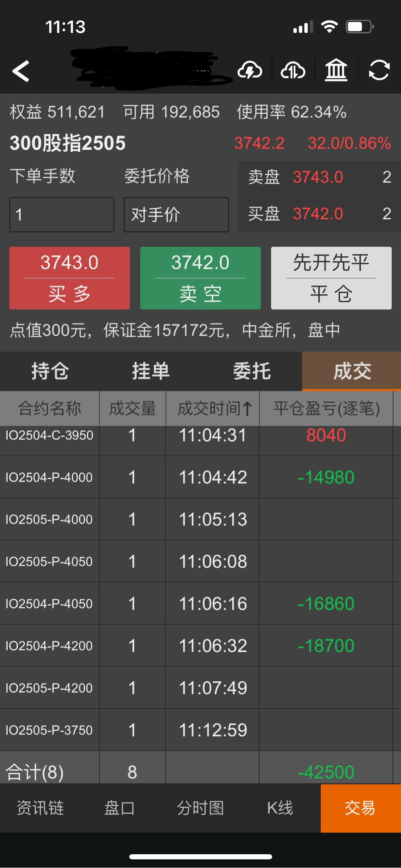Sort by 成交量 column header
The width and height of the screenshot is (401, 868).
(132, 408)
